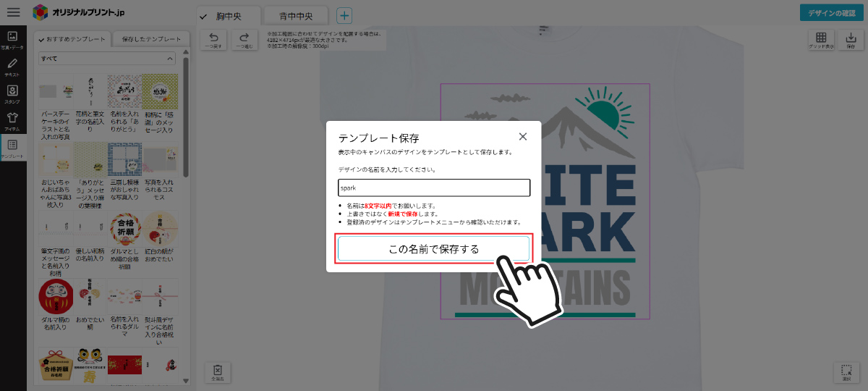
Task: Click the redo (一つ進む) button
Action: point(244,40)
